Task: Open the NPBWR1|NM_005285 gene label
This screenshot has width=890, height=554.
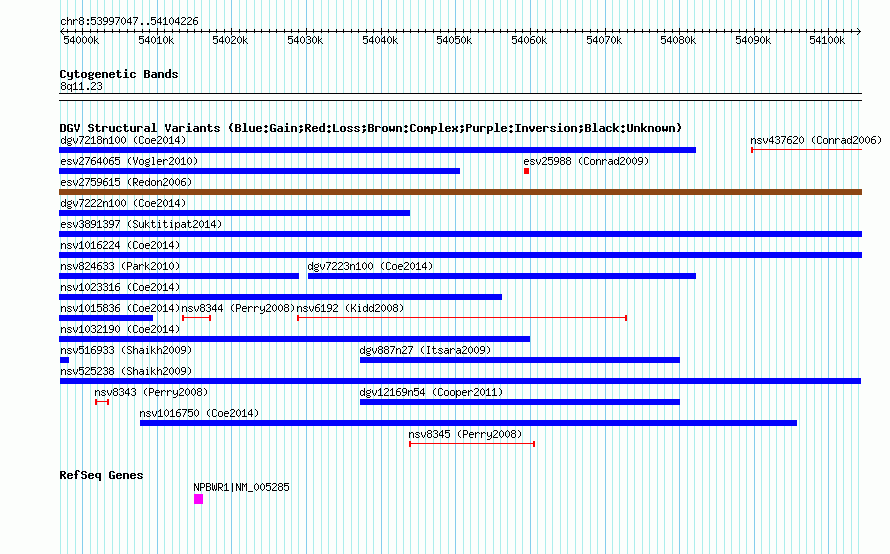Action: (241, 488)
